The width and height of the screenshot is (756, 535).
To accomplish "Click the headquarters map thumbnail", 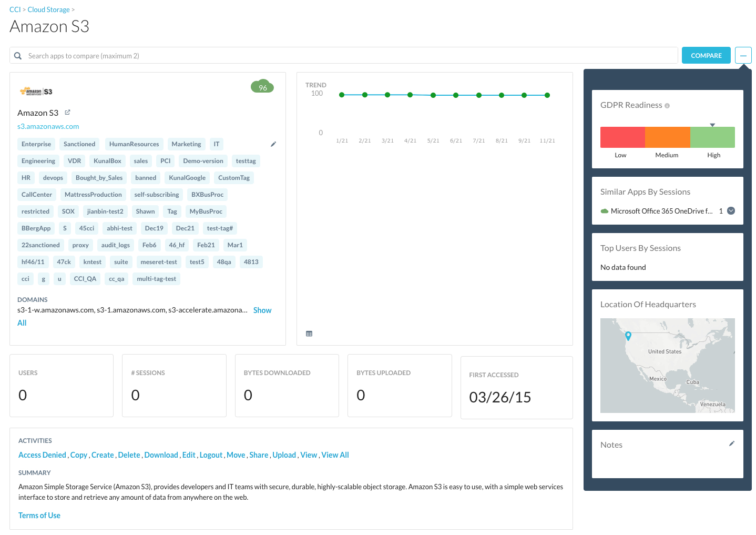I will tap(668, 366).
